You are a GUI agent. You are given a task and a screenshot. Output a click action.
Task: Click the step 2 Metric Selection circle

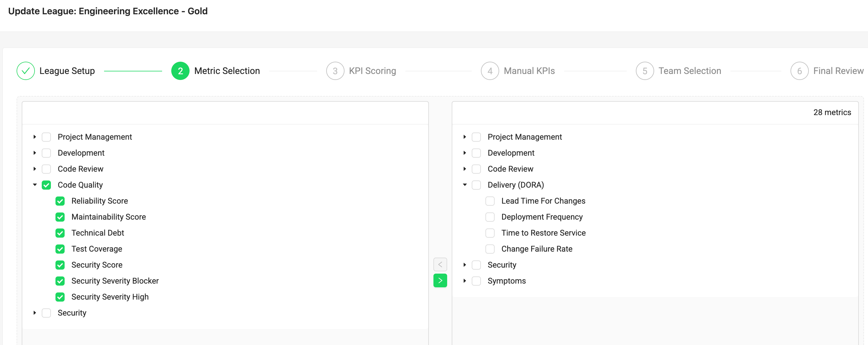pos(180,71)
